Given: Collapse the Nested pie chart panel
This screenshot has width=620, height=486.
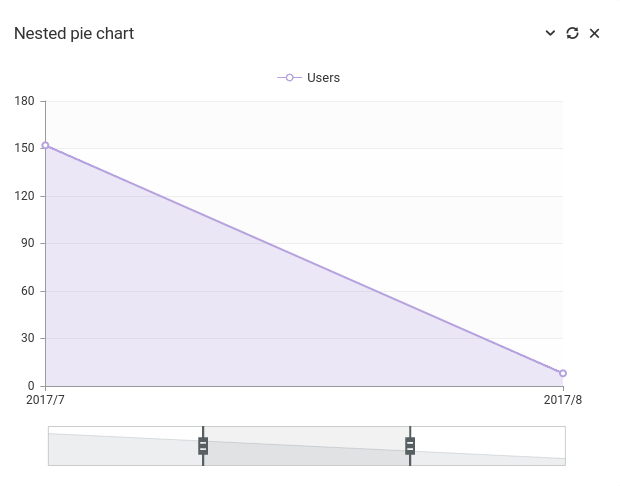Looking at the screenshot, I should click(x=550, y=33).
